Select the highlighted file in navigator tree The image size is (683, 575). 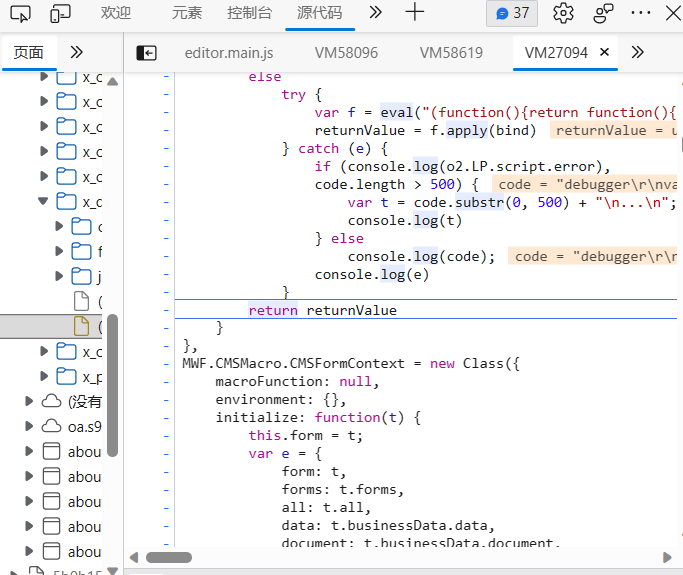tap(84, 326)
